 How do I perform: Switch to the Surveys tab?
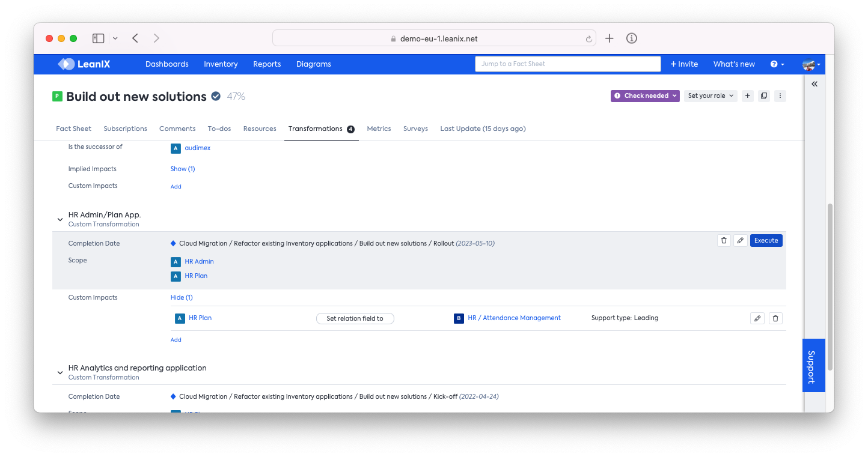click(415, 129)
